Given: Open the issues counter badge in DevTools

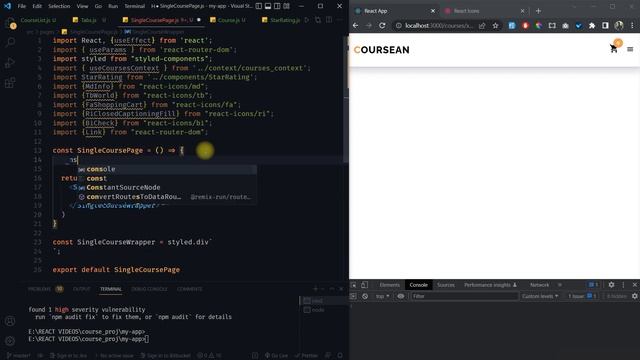Looking at the screenshot, I should tap(593, 285).
